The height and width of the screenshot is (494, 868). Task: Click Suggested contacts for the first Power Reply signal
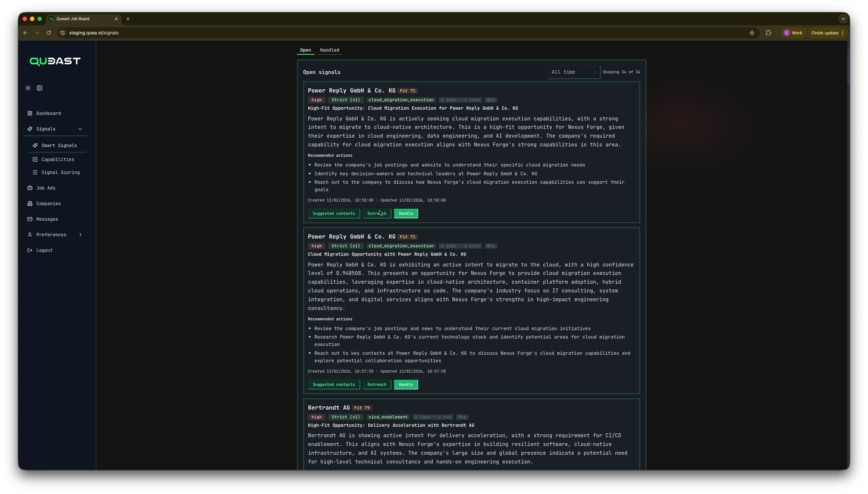(334, 214)
